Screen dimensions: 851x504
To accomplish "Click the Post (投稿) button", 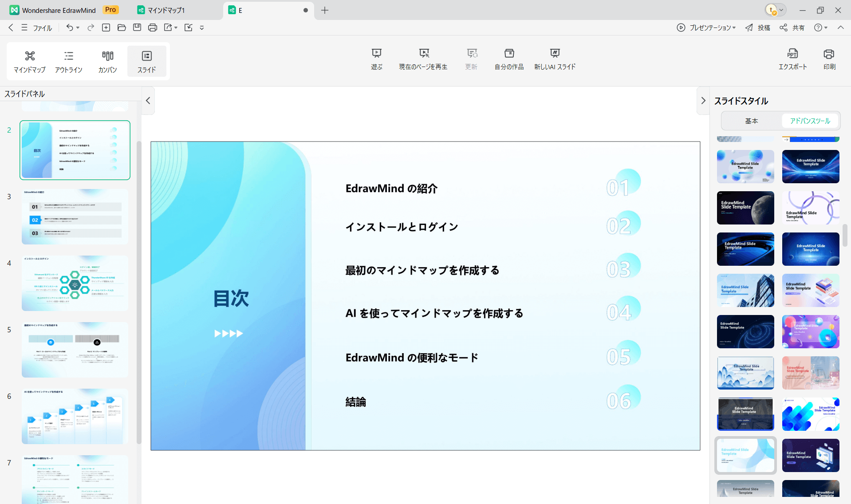I will tap(758, 28).
